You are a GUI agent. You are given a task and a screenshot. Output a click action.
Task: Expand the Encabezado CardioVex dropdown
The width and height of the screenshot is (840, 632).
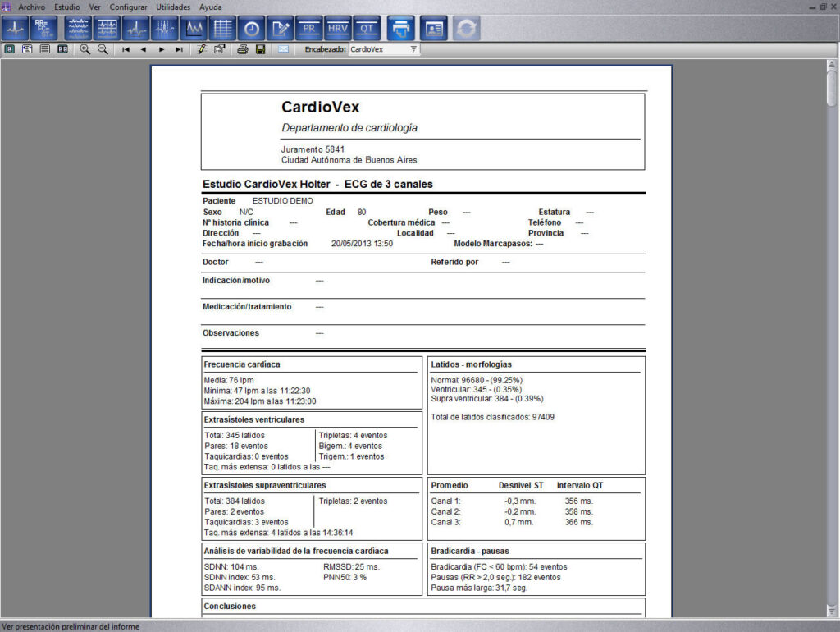tap(413, 48)
